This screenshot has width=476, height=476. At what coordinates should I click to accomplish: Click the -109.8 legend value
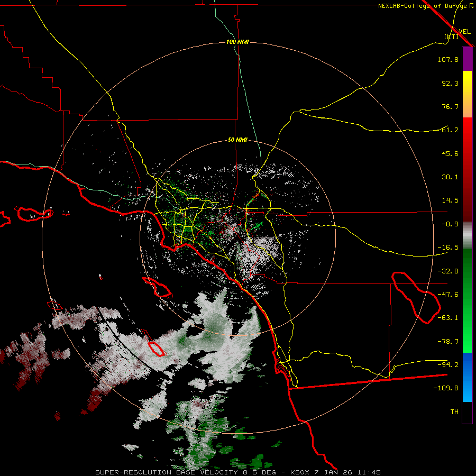click(446, 388)
